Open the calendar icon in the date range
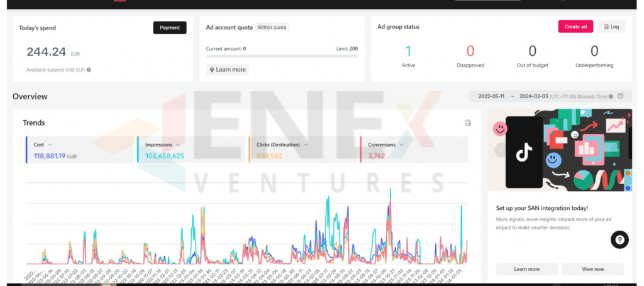 coord(621,96)
